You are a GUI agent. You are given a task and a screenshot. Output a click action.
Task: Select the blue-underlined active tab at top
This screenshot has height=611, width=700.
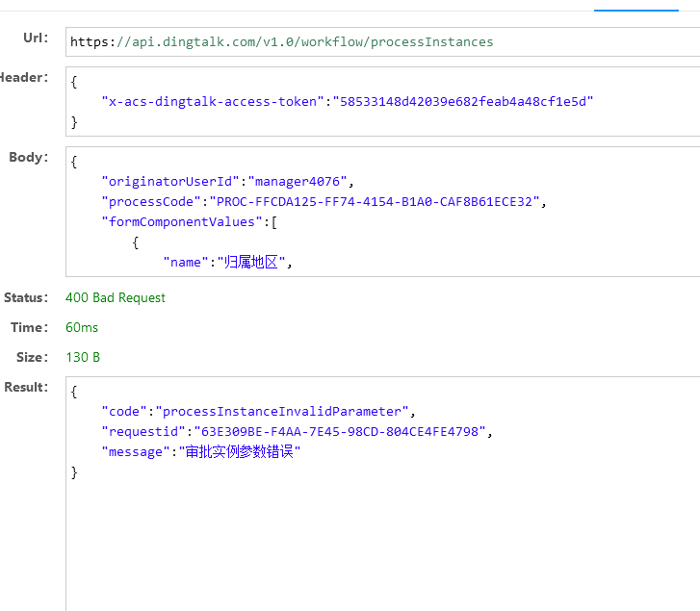[636, 7]
